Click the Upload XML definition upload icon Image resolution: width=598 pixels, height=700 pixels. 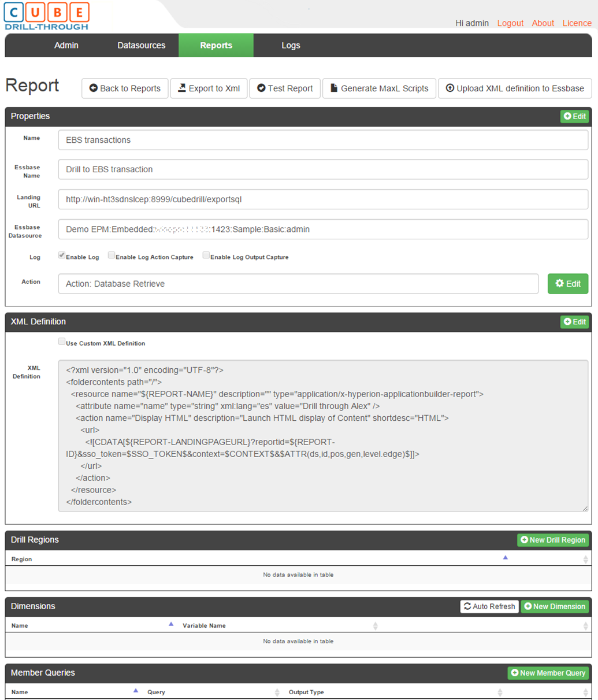pos(450,88)
